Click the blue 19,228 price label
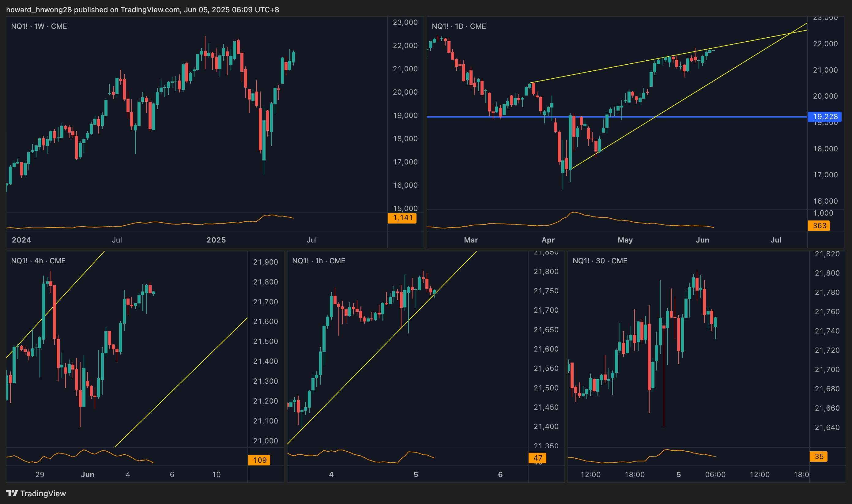This screenshot has width=852, height=504. 824,117
